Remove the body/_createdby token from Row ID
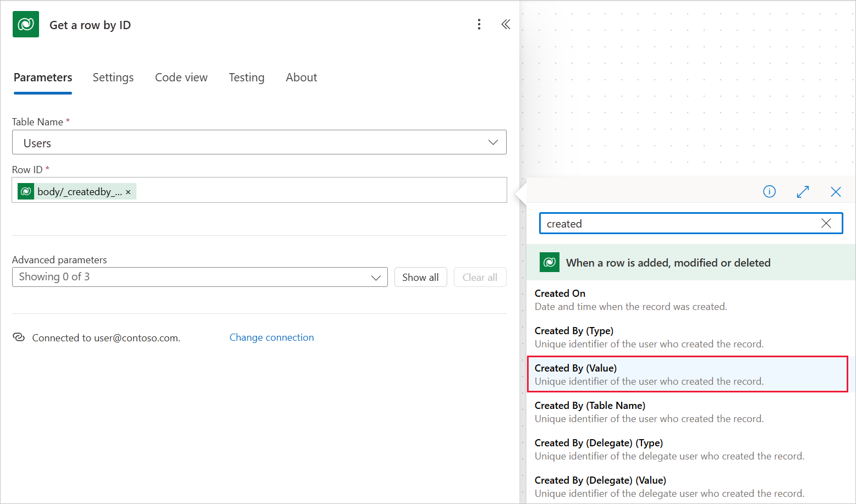This screenshot has height=504, width=856. [128, 192]
